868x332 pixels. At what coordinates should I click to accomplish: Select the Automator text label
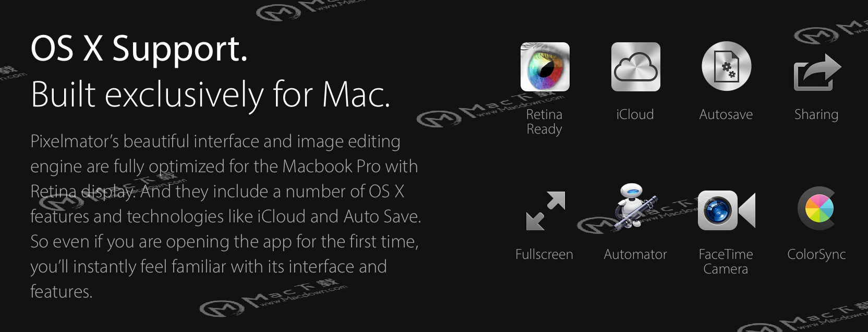(635, 254)
